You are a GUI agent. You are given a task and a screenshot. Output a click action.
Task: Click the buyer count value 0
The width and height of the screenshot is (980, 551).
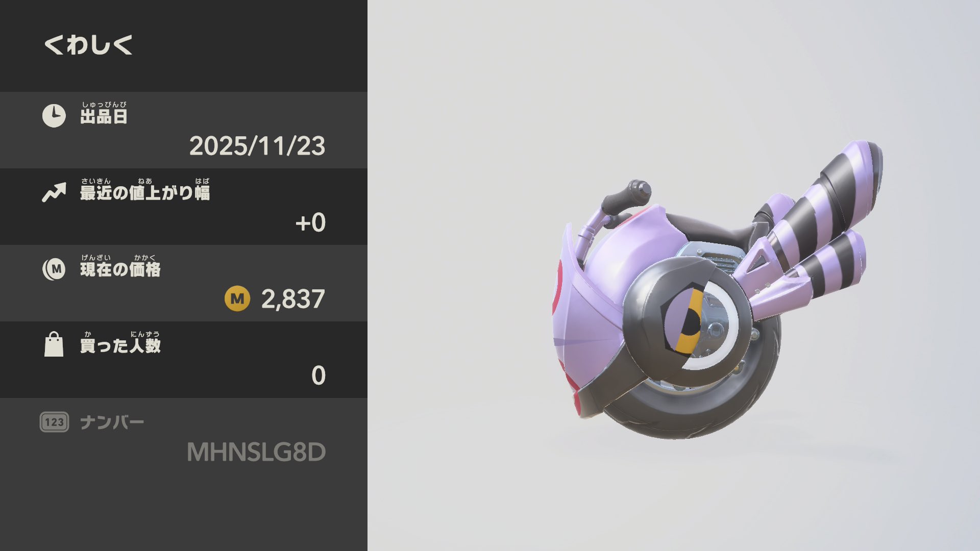point(318,375)
